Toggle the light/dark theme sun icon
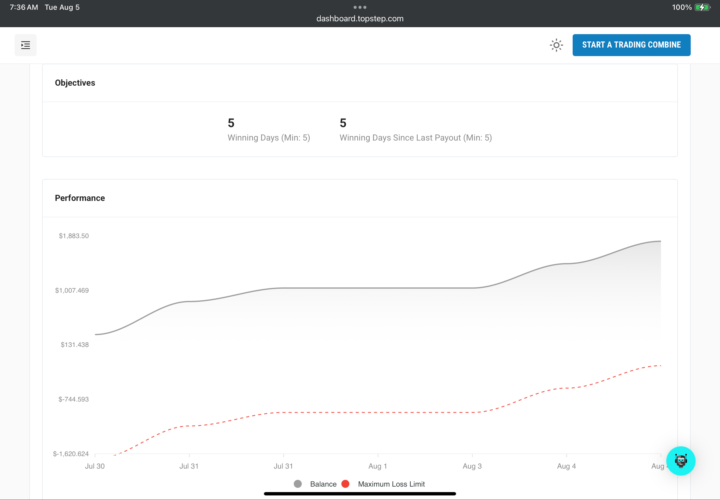The width and height of the screenshot is (720, 500). (556, 45)
